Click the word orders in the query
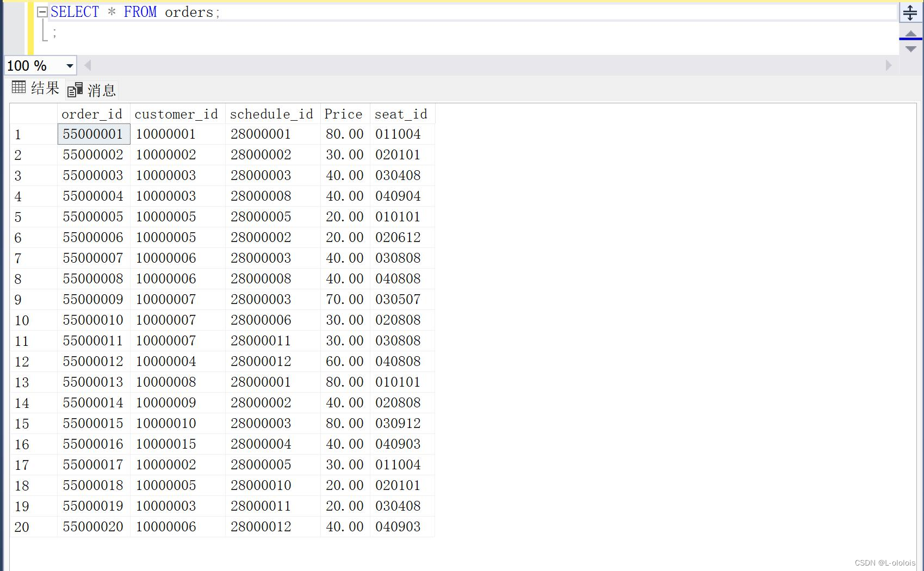924x571 pixels. point(189,12)
